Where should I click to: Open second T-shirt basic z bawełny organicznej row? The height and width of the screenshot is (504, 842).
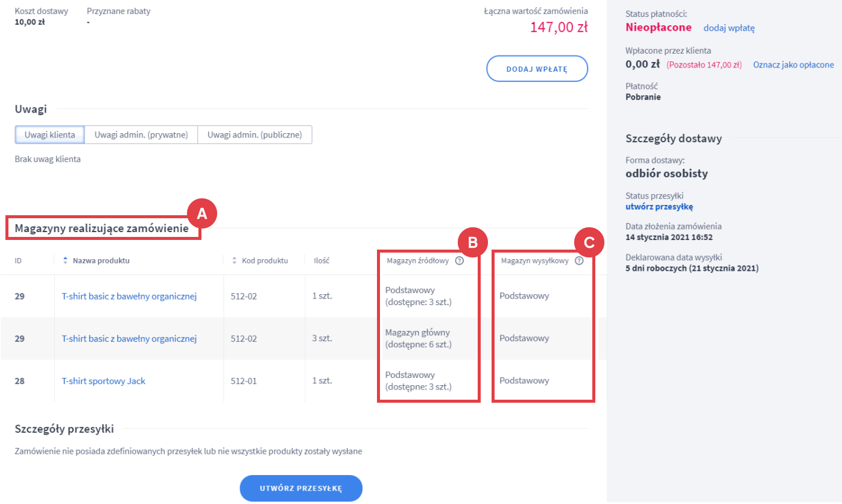130,338
